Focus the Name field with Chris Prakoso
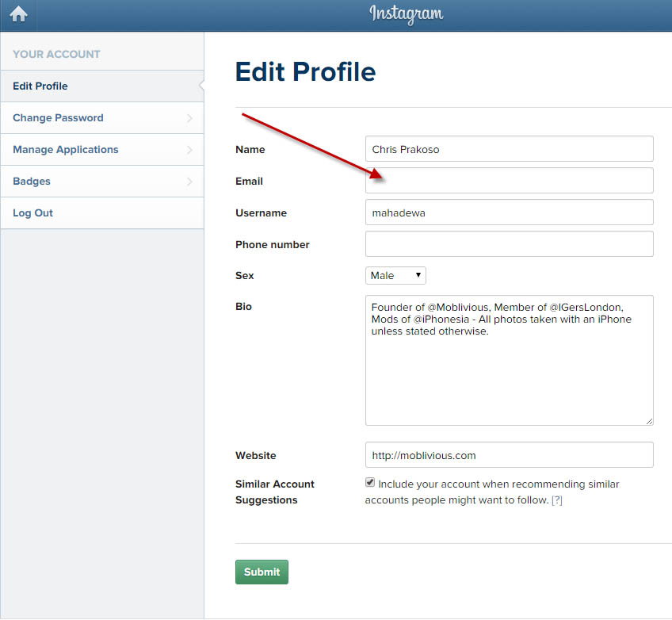Screen dimensions: 672x620 (509, 149)
